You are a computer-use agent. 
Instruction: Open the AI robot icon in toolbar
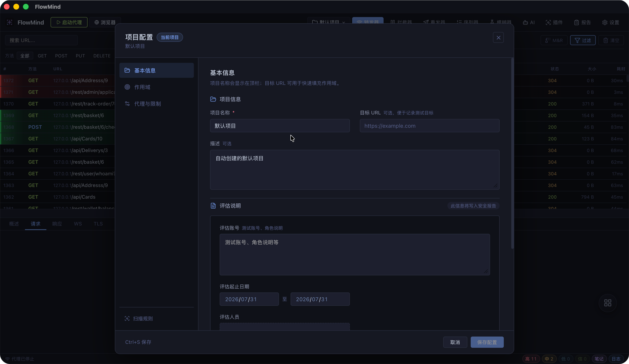coord(529,22)
